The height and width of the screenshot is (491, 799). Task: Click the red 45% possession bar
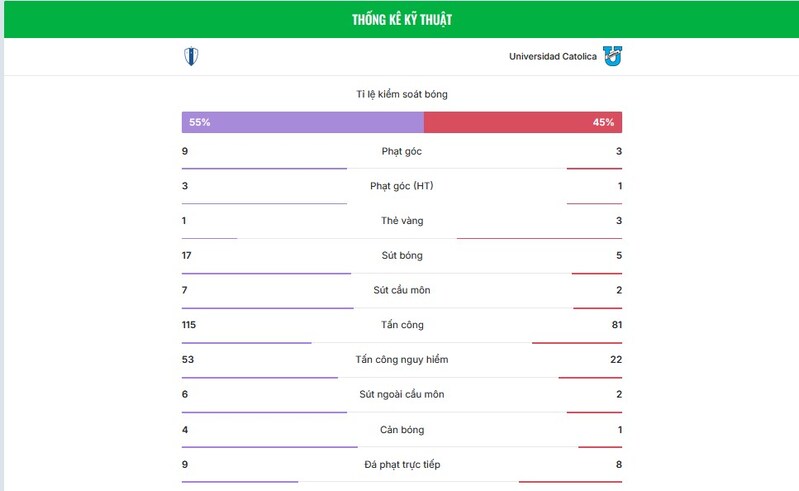point(522,122)
